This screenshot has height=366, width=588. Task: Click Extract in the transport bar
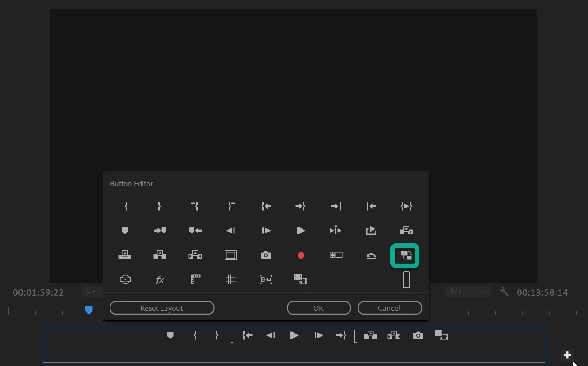[x=394, y=335]
